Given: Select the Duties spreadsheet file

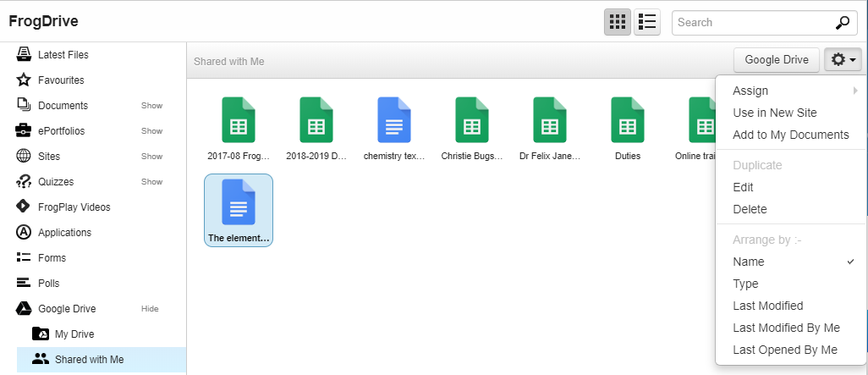Looking at the screenshot, I should pyautogui.click(x=627, y=129).
